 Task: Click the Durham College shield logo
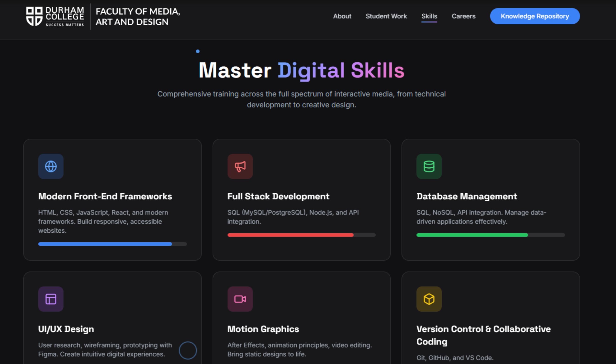coord(34,16)
